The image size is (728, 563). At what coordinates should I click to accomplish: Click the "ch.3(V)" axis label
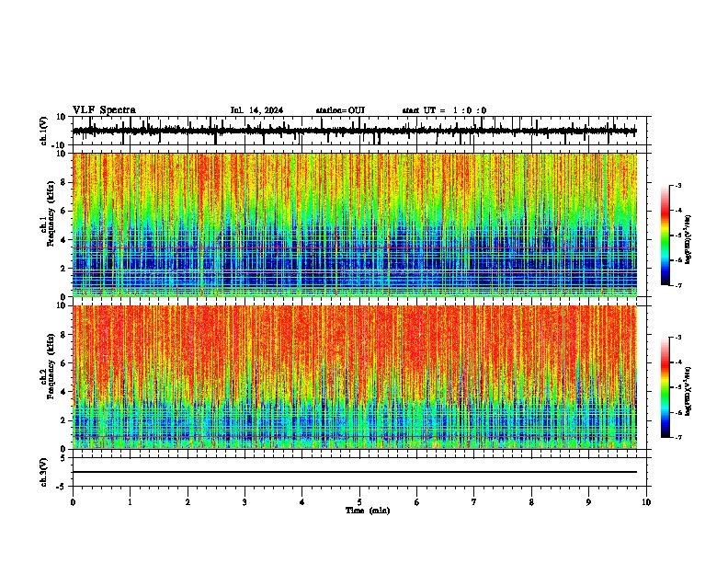pos(43,473)
